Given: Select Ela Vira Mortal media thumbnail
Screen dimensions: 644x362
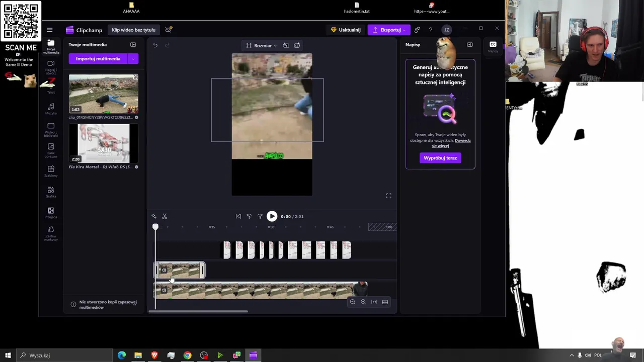Looking at the screenshot, I should (104, 143).
